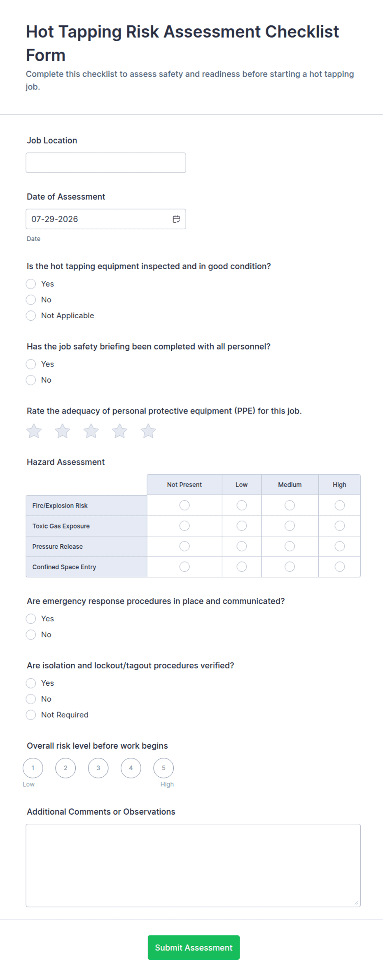Rate PPE adequacy with first star
Viewport: 383px width, 980px height.
(x=34, y=431)
